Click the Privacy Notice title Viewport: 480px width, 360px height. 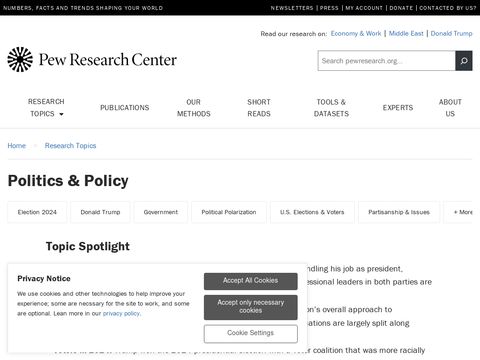click(x=44, y=278)
